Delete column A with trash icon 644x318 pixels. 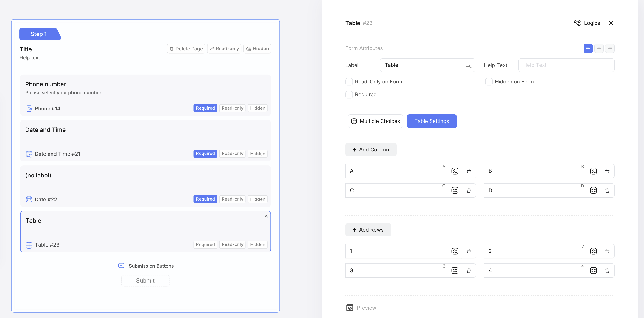pos(468,171)
